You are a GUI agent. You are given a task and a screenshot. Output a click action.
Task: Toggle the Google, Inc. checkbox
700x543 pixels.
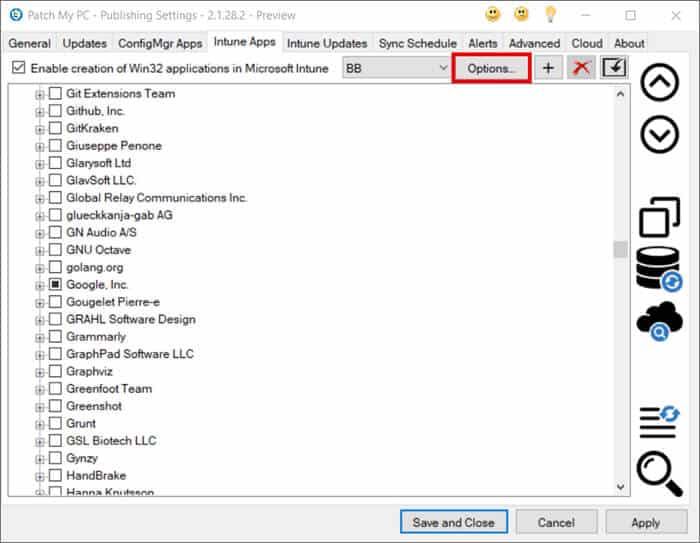point(55,284)
